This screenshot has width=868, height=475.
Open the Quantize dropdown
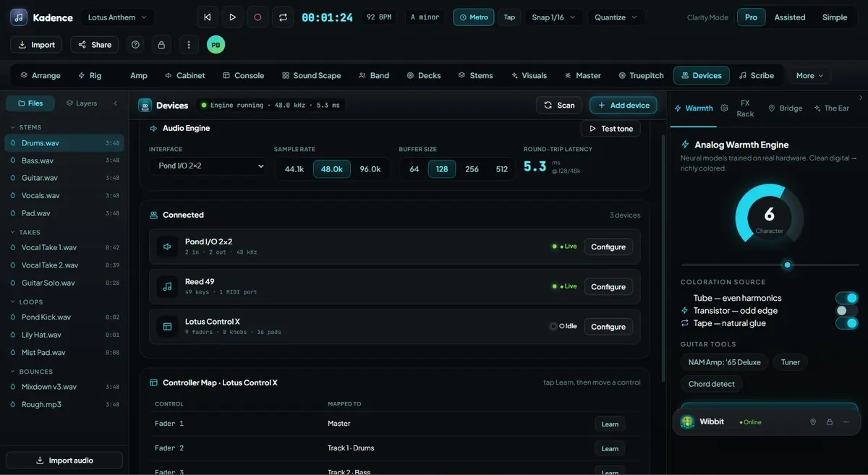click(616, 17)
